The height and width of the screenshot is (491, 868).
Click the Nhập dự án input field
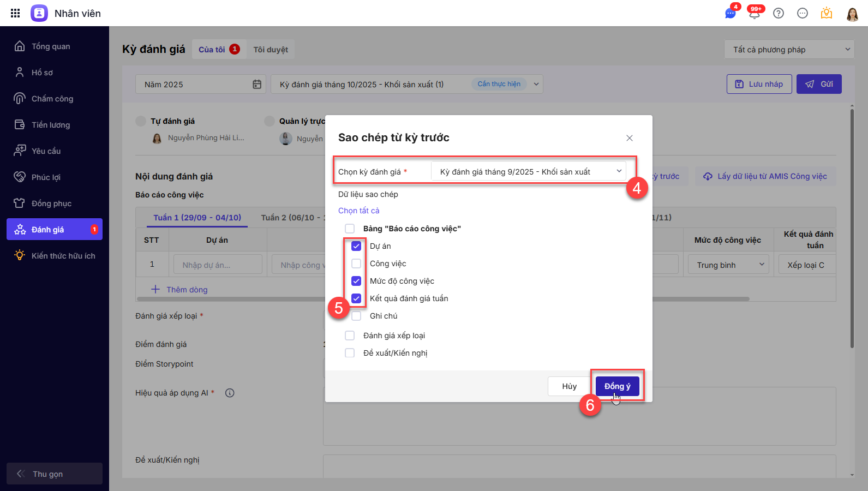(x=218, y=265)
